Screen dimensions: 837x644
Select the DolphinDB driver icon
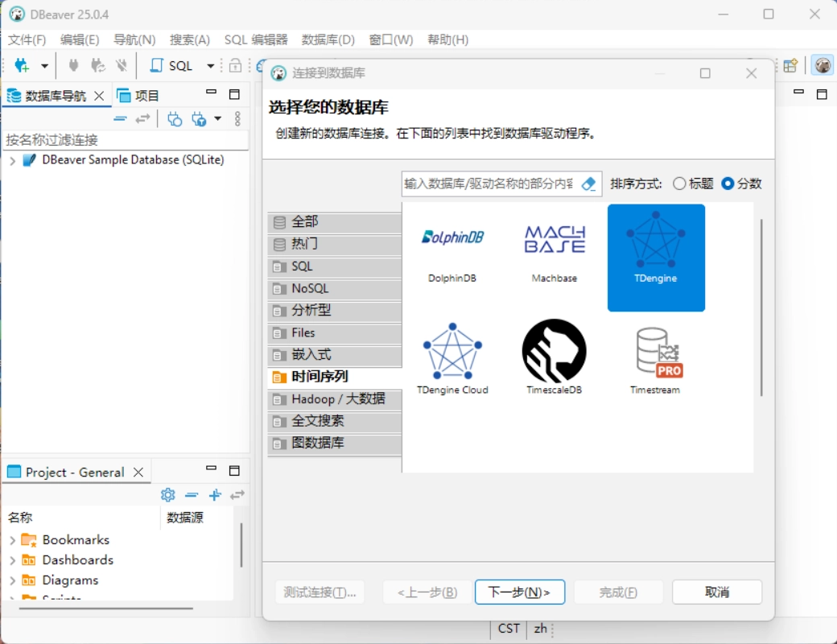point(452,238)
